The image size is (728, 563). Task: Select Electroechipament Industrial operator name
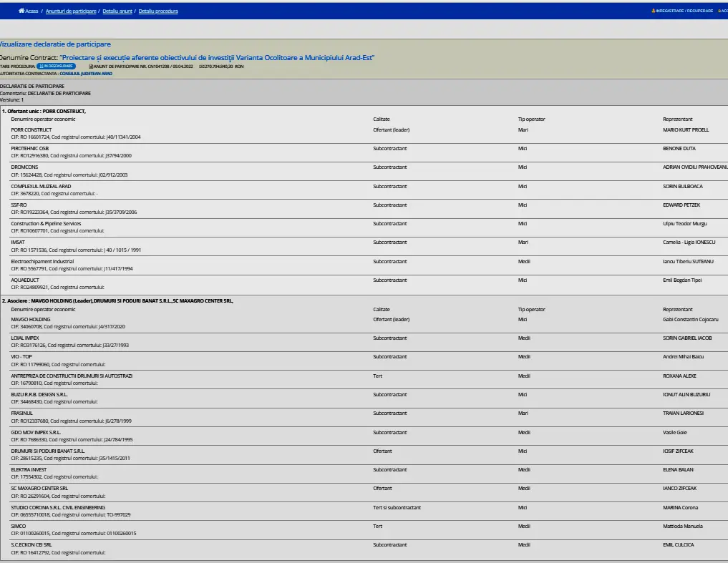pos(42,261)
